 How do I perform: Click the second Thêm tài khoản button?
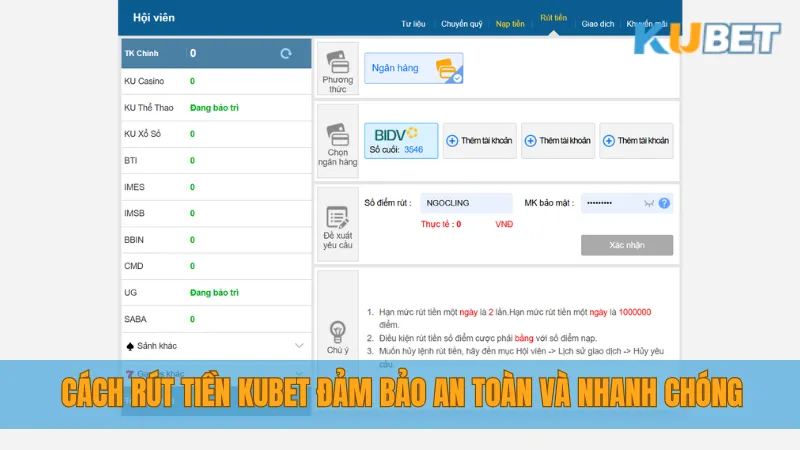coord(558,140)
